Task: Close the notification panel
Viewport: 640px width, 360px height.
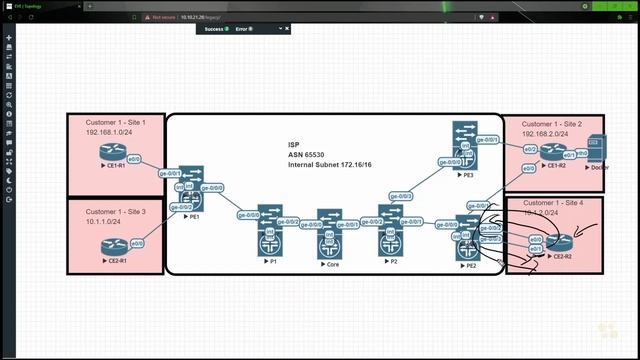Action: click(x=287, y=29)
